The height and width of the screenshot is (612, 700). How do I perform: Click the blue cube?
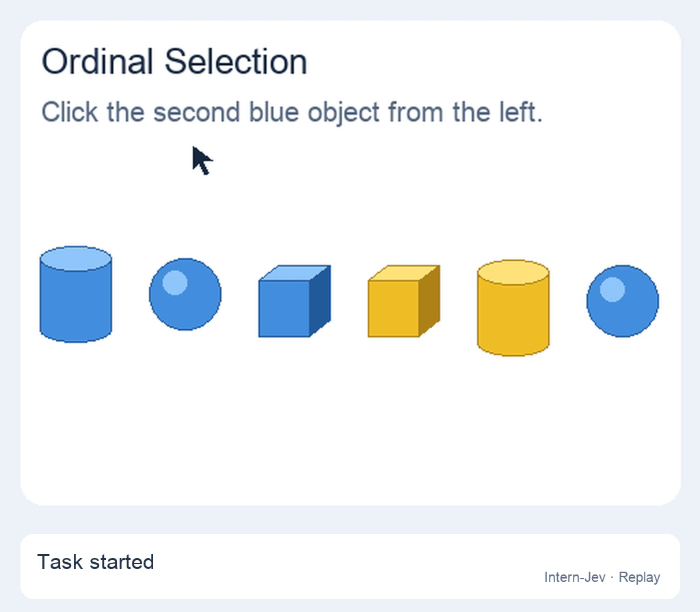coord(295,301)
